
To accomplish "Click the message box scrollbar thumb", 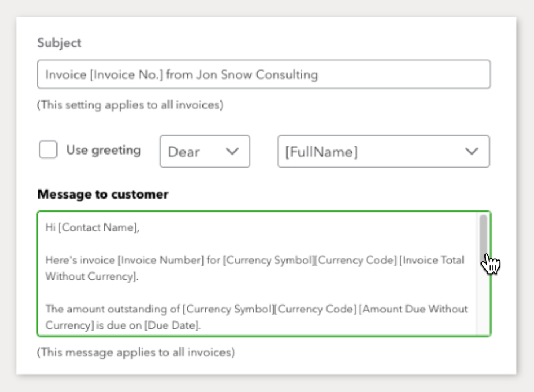I will 483,237.
